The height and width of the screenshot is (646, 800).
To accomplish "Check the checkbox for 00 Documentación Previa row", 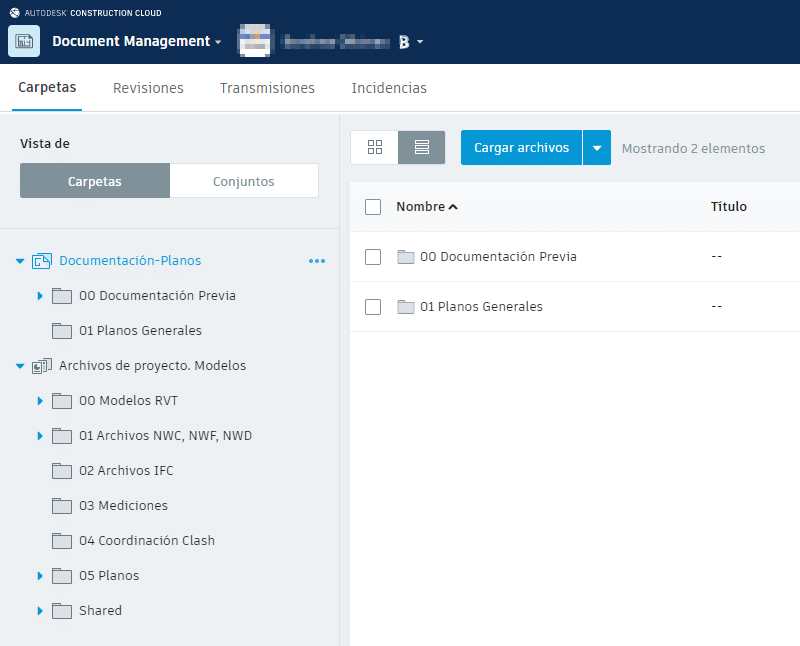I will tap(373, 256).
